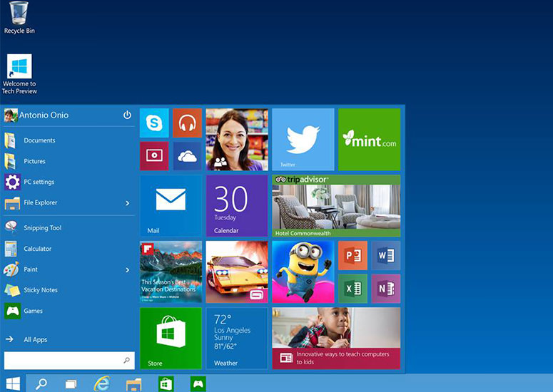553x392 pixels.
Task: Open Sticky Notes
Action: pos(69,290)
